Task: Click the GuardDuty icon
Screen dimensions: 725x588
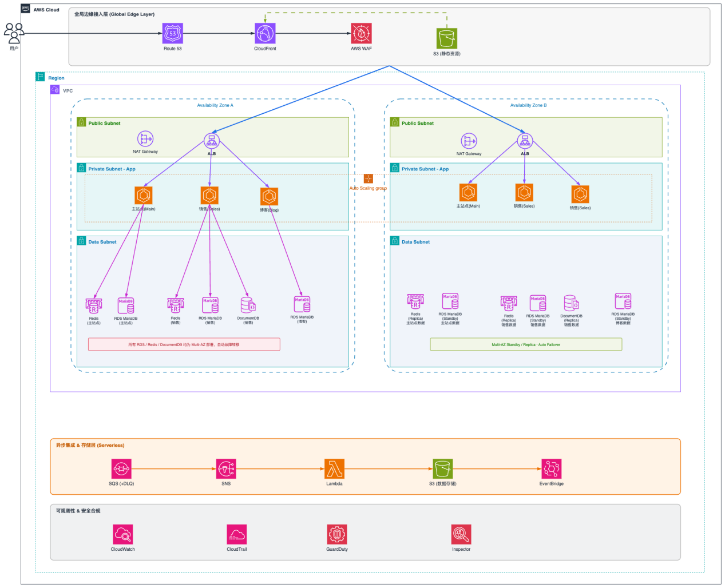Action: (x=337, y=534)
